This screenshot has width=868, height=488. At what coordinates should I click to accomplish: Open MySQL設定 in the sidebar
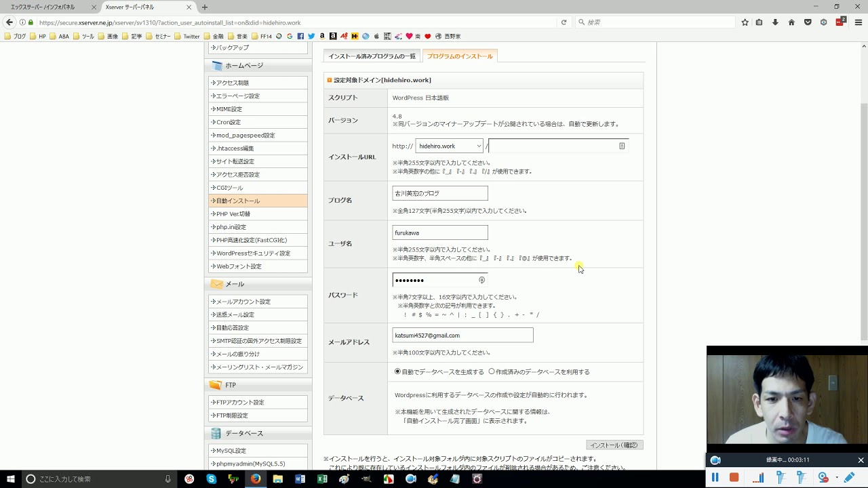tap(258, 451)
